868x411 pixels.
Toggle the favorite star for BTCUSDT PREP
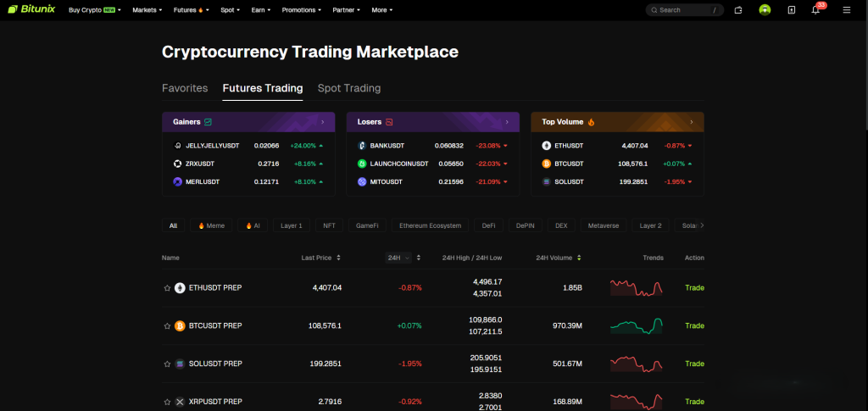coord(167,325)
